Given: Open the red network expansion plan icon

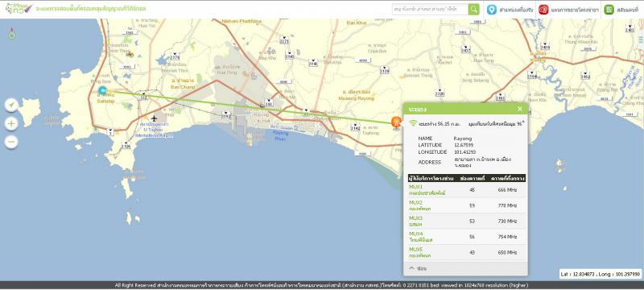Looking at the screenshot, I should tap(544, 10).
